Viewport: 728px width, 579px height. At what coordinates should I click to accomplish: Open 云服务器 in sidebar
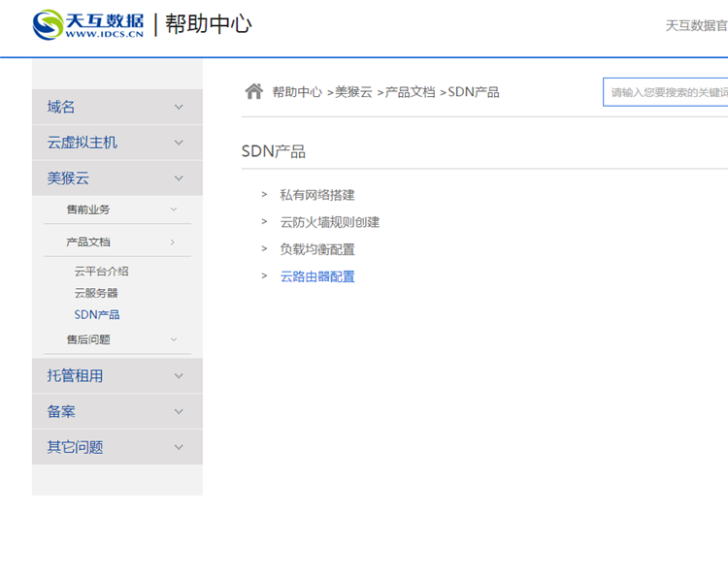click(x=96, y=293)
